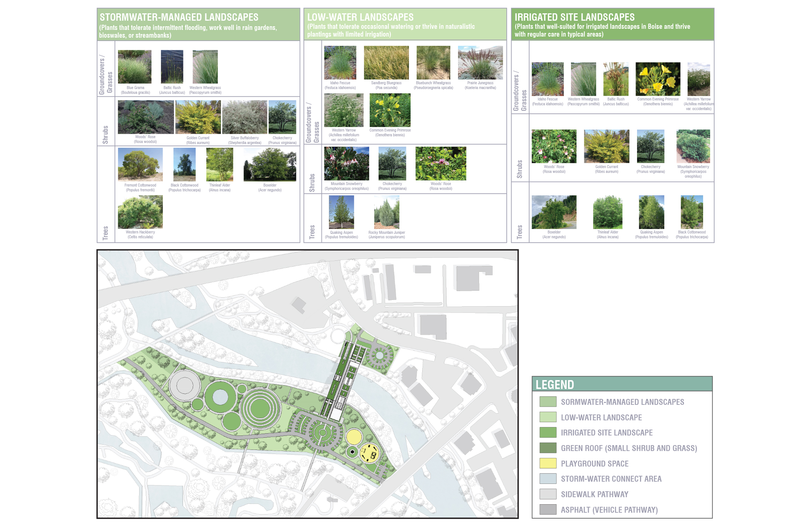Select the Fremont Cottonwood tree image
Image resolution: width=812 pixels, height=526 pixels.
140,164
